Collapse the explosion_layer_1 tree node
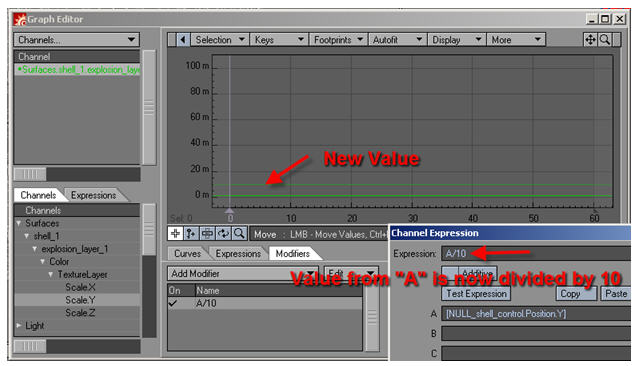The height and width of the screenshot is (366, 636). coord(35,249)
